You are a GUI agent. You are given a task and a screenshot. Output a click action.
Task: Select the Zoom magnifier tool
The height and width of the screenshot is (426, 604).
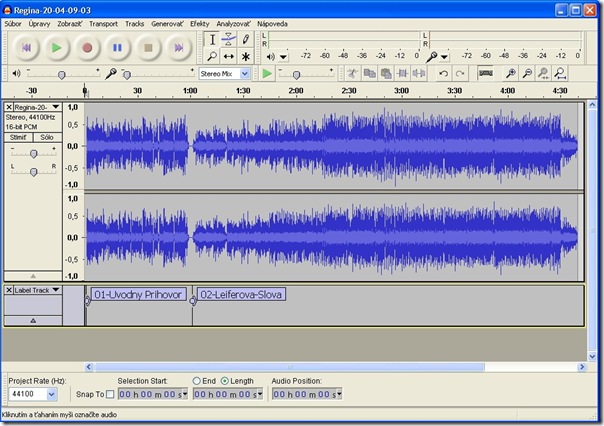[x=212, y=57]
